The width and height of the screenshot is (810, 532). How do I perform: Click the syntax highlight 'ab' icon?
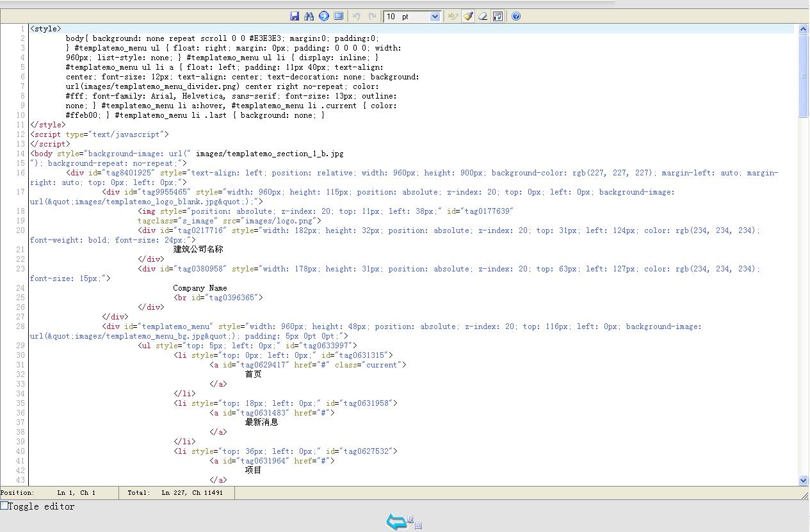(x=453, y=16)
